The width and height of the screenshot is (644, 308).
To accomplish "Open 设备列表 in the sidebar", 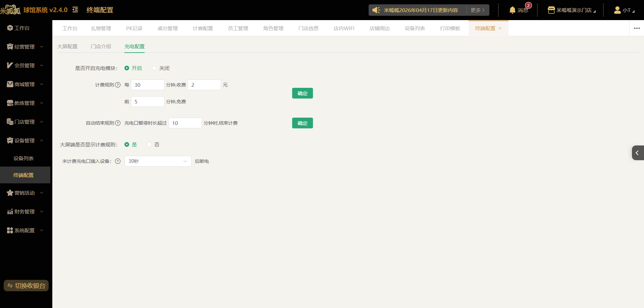I will (23, 158).
